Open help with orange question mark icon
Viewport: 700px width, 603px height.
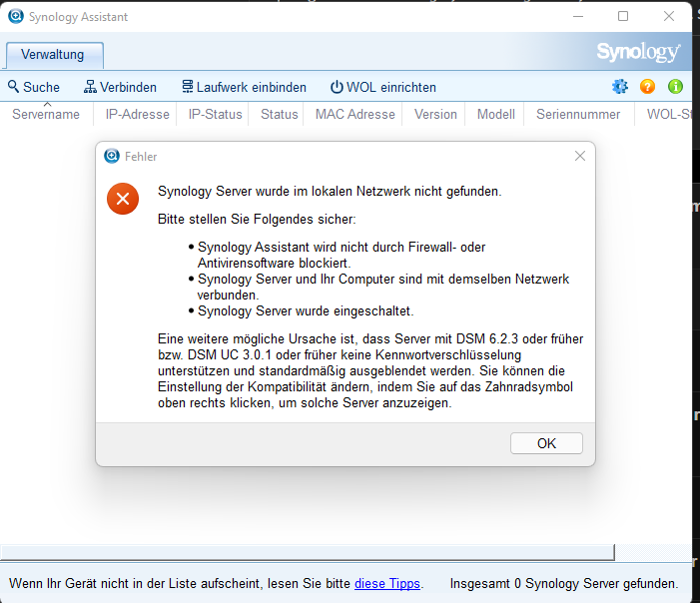coord(647,86)
